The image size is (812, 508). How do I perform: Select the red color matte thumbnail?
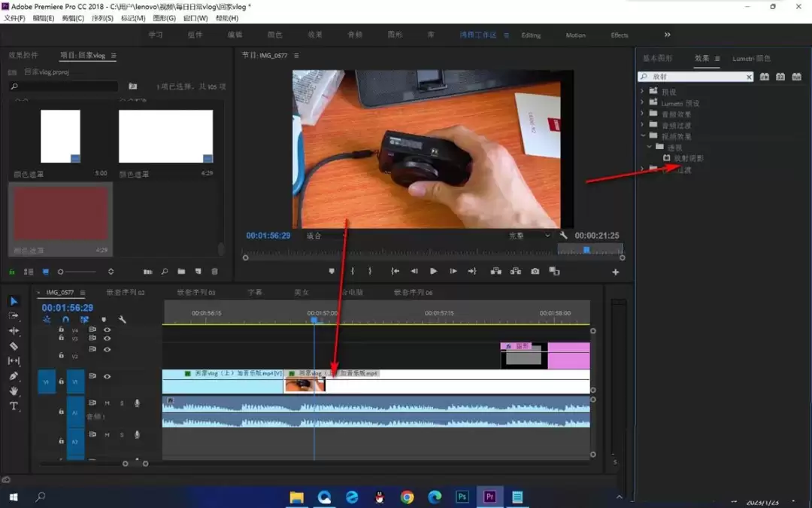(x=61, y=214)
